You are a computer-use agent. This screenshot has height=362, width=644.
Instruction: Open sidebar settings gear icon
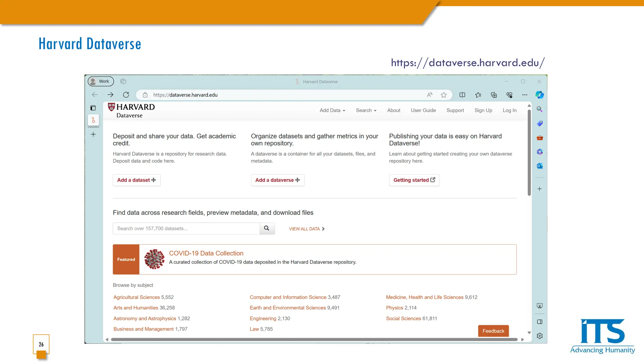coord(540,336)
